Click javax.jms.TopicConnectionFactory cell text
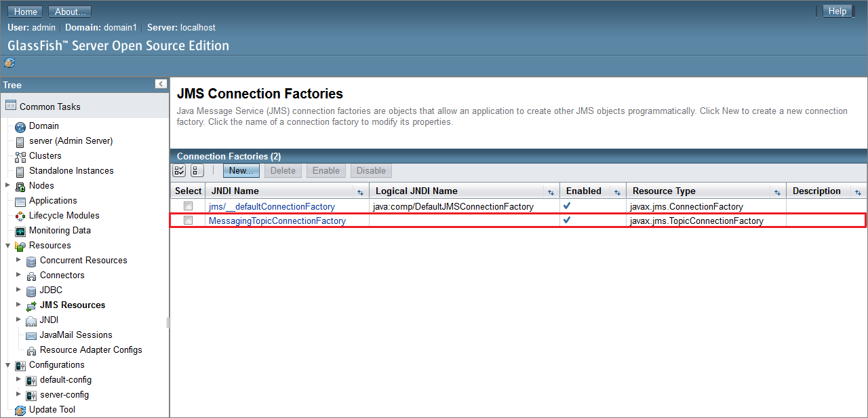Image resolution: width=868 pixels, height=418 pixels. [x=696, y=221]
